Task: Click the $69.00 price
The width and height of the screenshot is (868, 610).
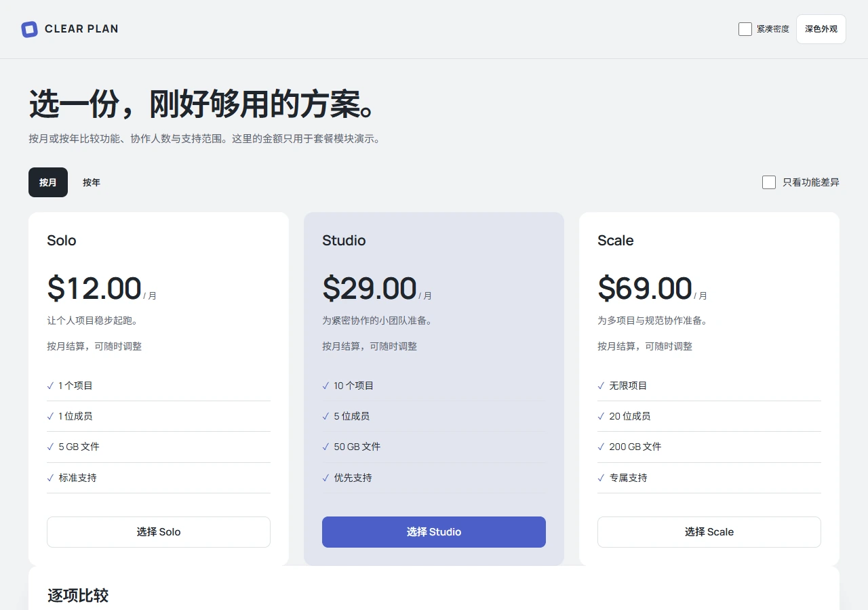Action: [645, 288]
